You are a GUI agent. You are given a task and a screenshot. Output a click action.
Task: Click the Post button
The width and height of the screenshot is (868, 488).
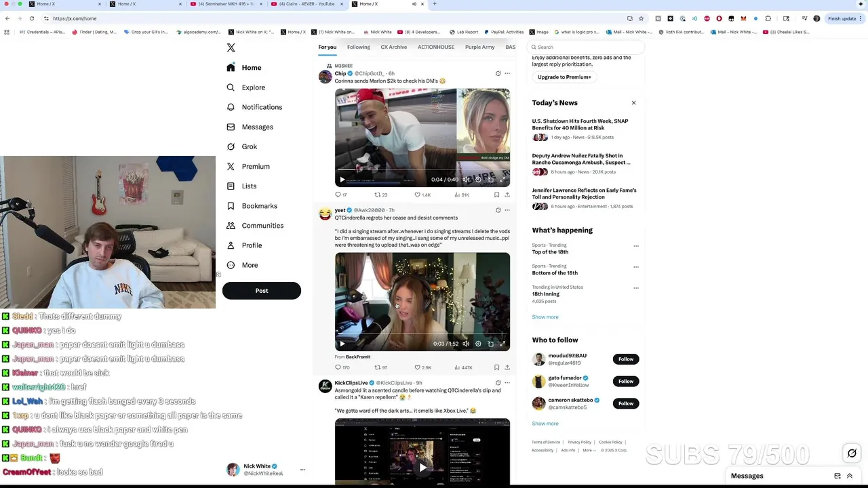click(261, 291)
